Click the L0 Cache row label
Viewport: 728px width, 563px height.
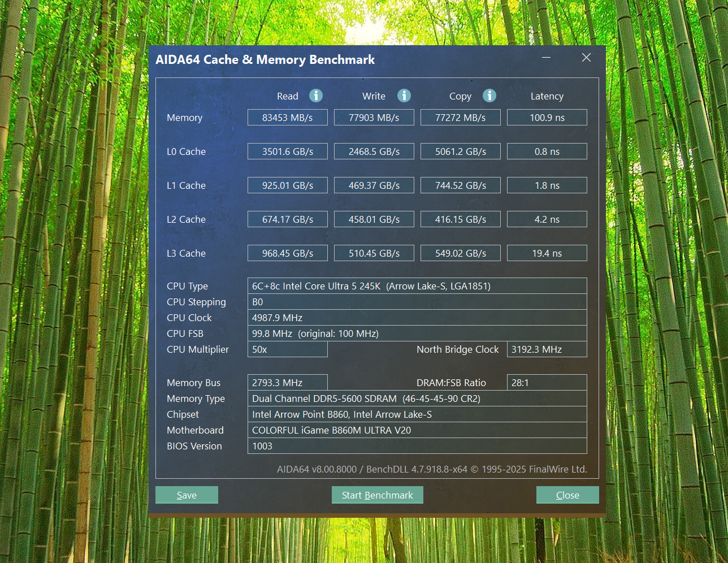tap(186, 151)
